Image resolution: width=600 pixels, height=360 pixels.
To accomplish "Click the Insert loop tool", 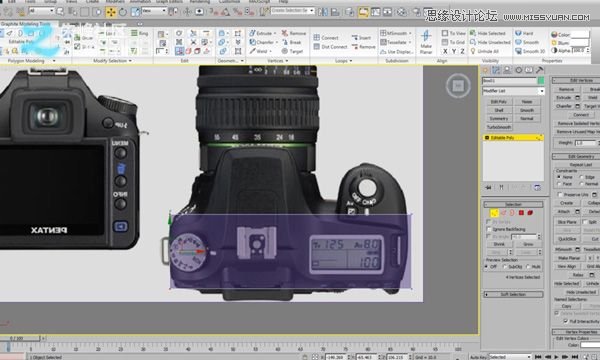I will 361,37.
